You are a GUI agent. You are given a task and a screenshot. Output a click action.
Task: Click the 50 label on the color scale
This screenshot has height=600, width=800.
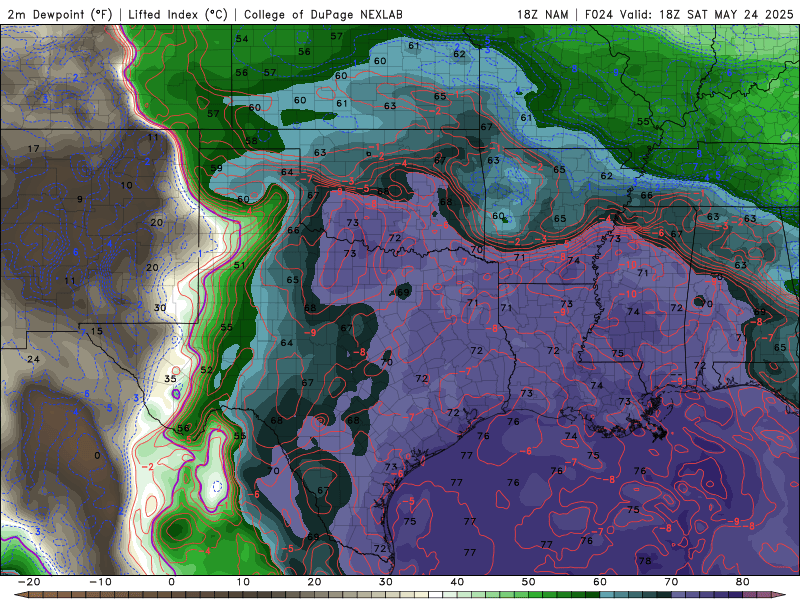[x=529, y=582]
